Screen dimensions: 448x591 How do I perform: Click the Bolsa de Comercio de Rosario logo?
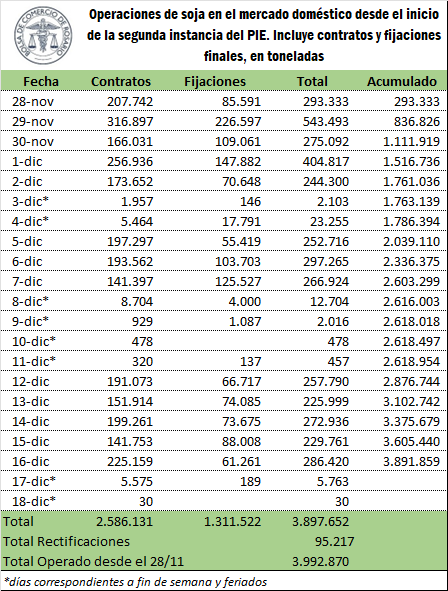pyautogui.click(x=43, y=35)
